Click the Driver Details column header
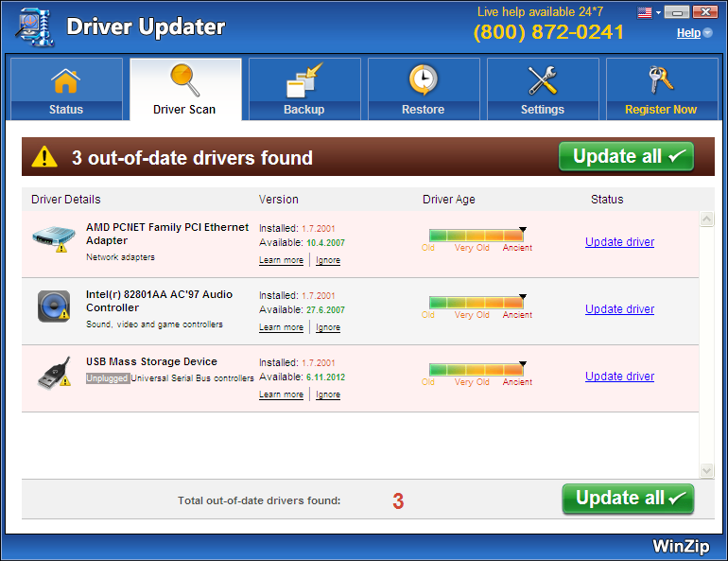 click(x=66, y=200)
